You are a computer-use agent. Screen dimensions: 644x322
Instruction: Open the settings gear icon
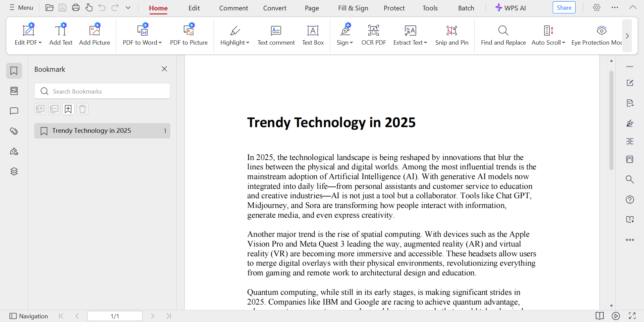coord(597,7)
